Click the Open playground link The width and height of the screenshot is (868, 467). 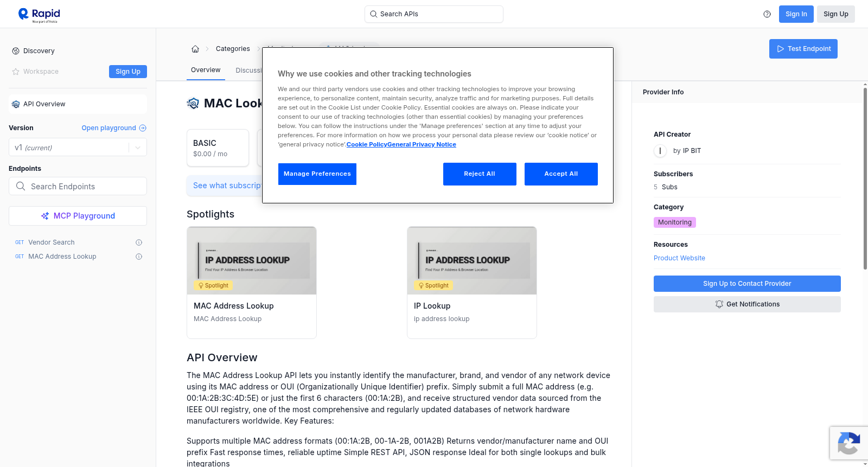pyautogui.click(x=108, y=128)
